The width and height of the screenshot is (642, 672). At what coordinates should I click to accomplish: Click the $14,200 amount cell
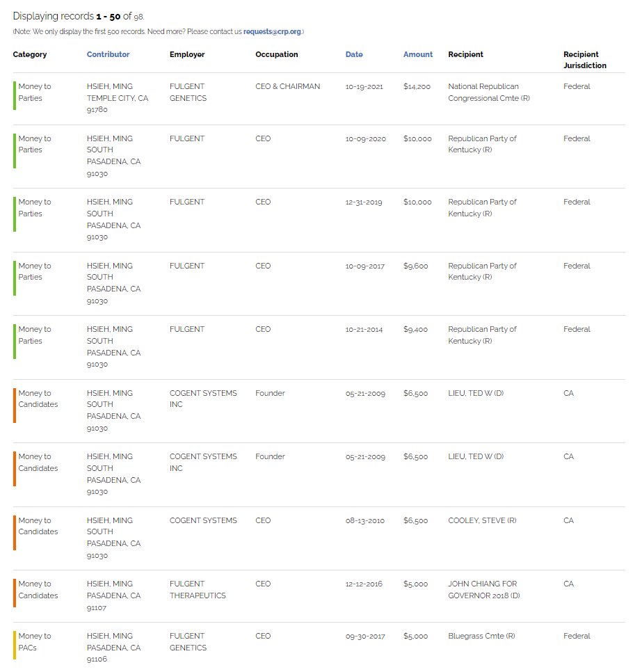click(x=417, y=87)
